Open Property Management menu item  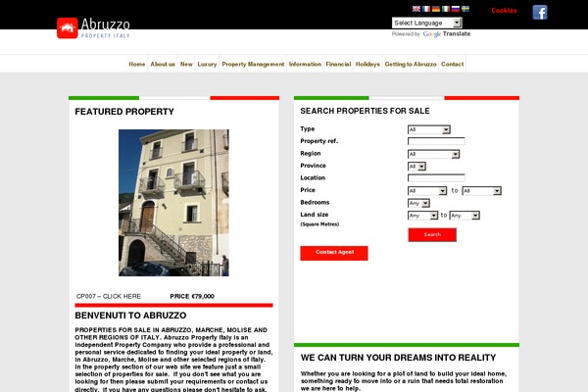click(253, 64)
